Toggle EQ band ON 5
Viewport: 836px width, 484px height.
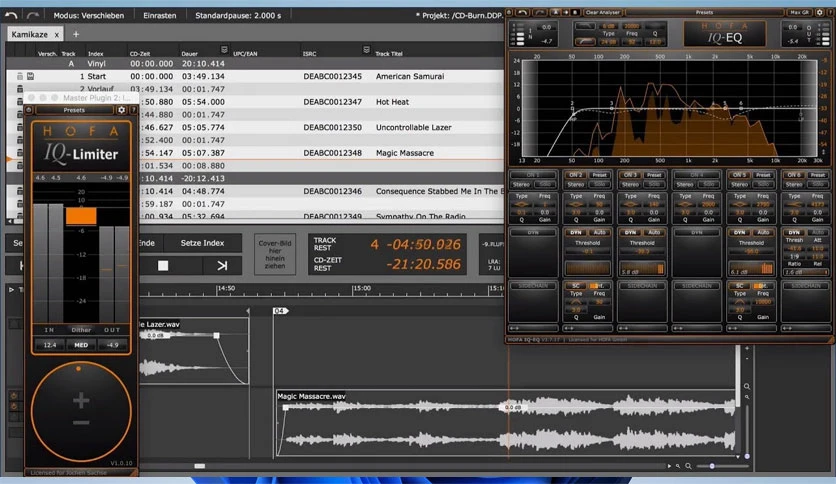(739, 175)
